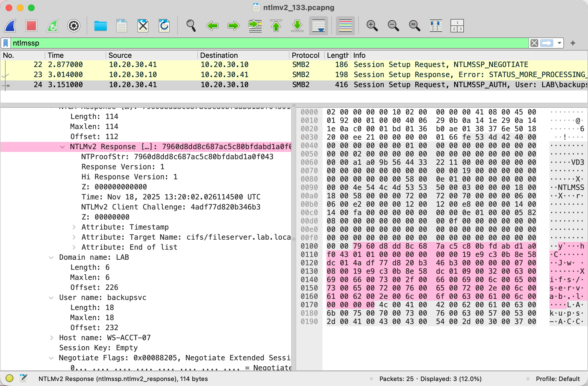588x386 pixels.
Task: Reload this capture file
Action: tap(164, 26)
